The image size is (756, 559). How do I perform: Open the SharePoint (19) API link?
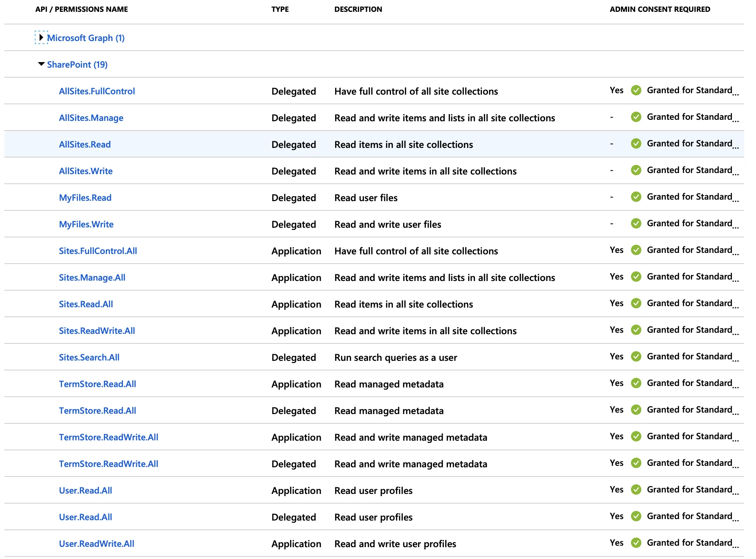(77, 65)
